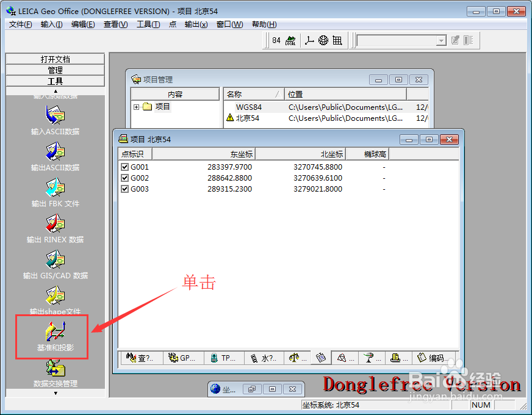Click the 椭球高 column header

tap(367, 154)
